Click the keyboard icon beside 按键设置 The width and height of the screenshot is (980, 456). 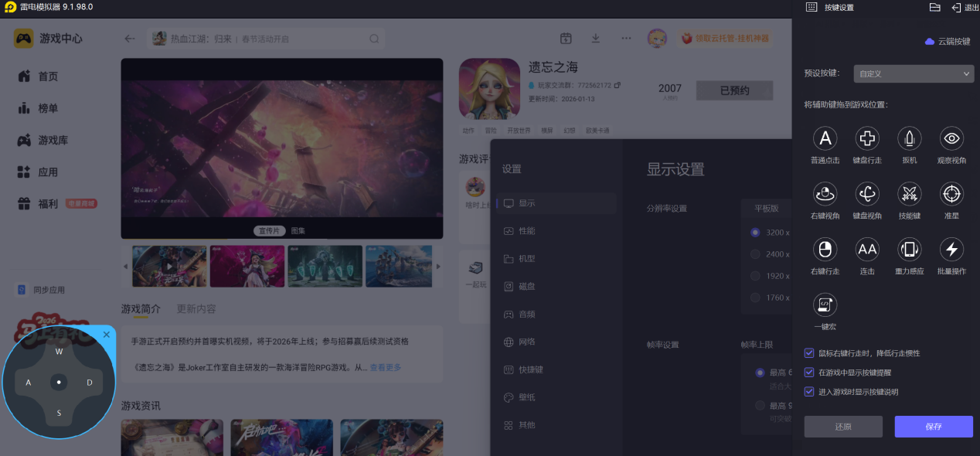(x=812, y=7)
